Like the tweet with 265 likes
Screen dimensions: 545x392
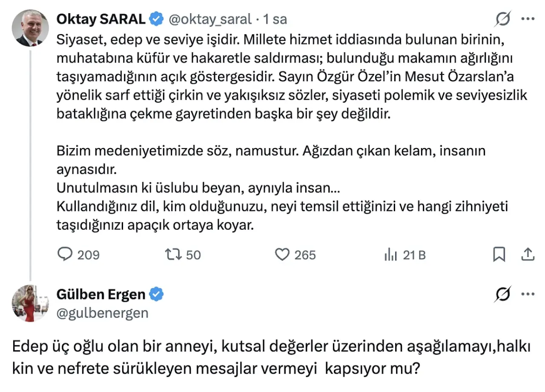(x=282, y=255)
